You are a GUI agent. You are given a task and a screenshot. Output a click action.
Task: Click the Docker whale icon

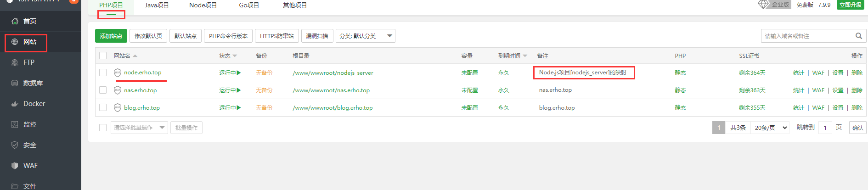pos(15,104)
